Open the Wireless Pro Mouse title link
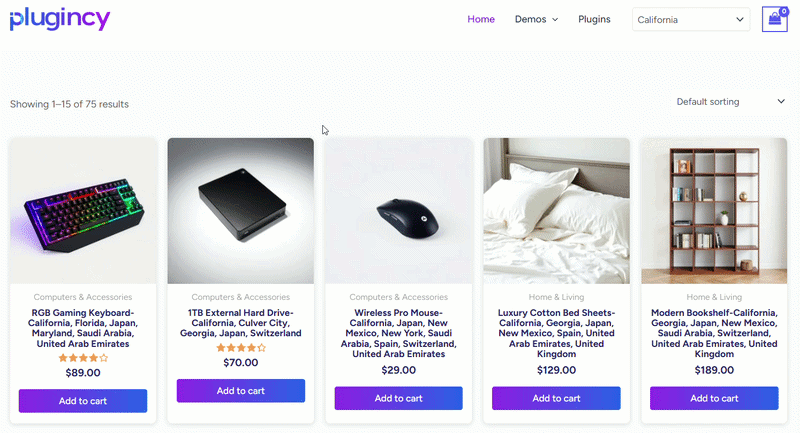 click(399, 333)
